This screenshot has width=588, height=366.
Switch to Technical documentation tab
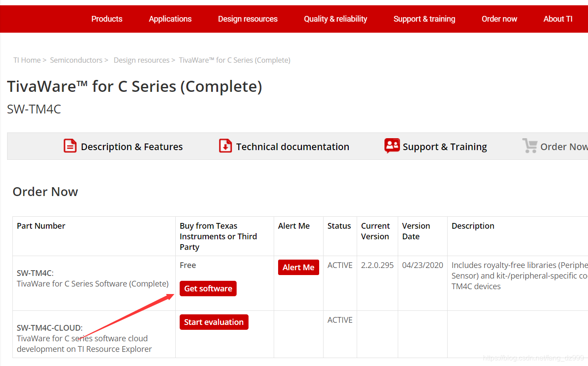click(293, 147)
